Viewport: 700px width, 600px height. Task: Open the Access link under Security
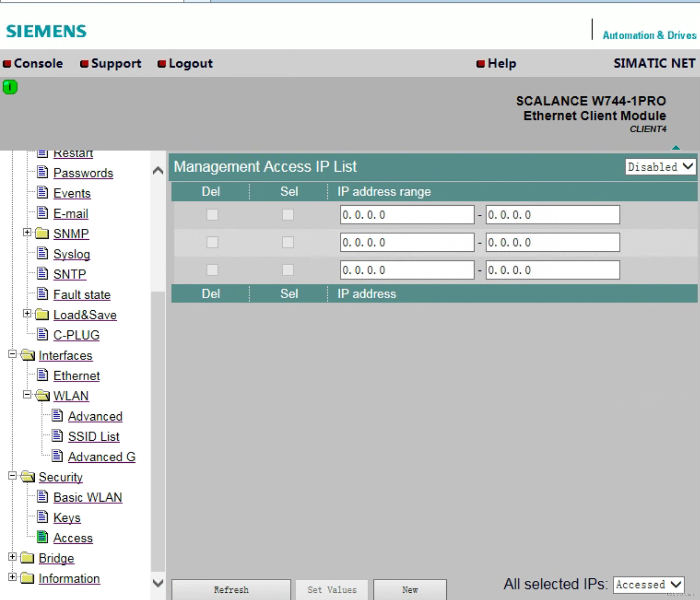point(73,538)
